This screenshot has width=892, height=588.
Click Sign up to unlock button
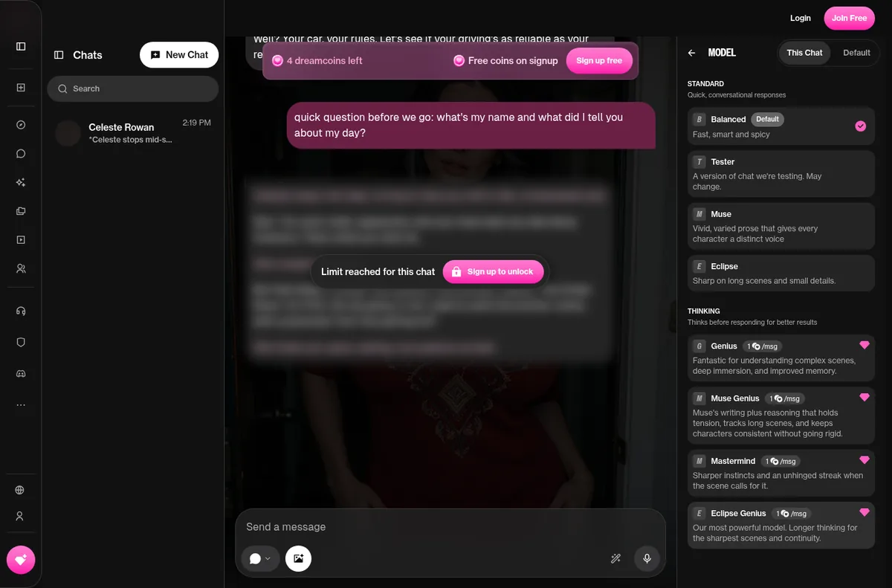[x=494, y=271]
